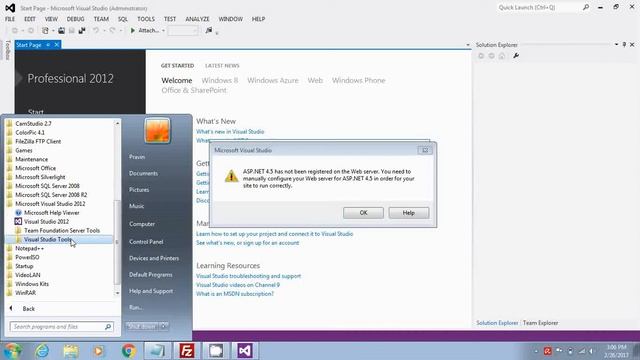Viewport: 640px width, 360px height.
Task: Pin the Start Page tab
Action: click(48, 45)
